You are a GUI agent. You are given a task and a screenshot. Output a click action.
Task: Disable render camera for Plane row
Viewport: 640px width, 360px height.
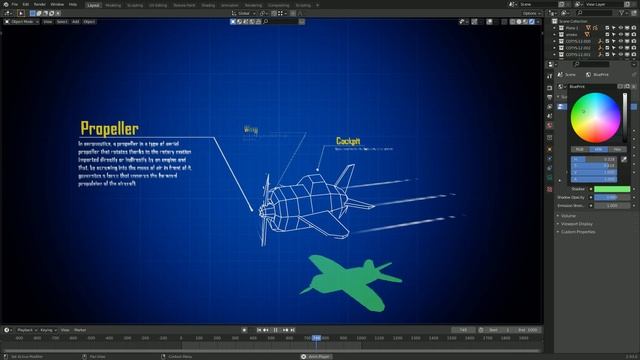[633, 28]
